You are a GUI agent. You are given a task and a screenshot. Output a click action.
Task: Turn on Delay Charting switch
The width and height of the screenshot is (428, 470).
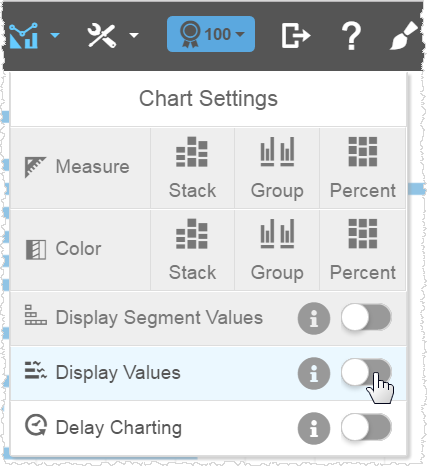[x=366, y=427]
